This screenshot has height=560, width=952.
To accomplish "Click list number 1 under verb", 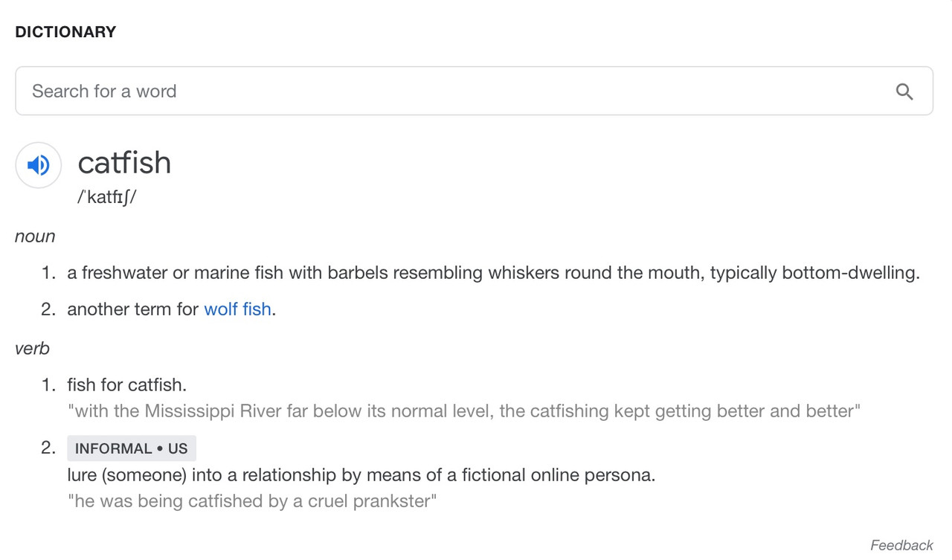I will coord(48,385).
